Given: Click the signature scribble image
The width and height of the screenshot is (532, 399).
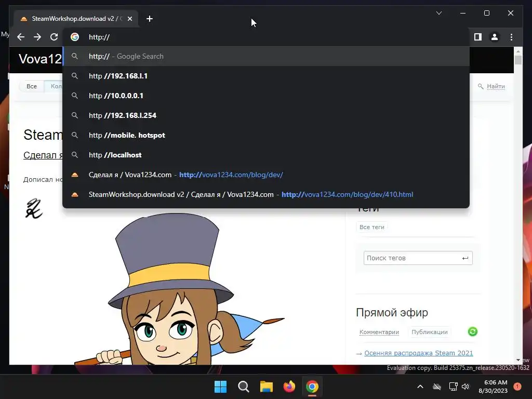Looking at the screenshot, I should coord(34,208).
